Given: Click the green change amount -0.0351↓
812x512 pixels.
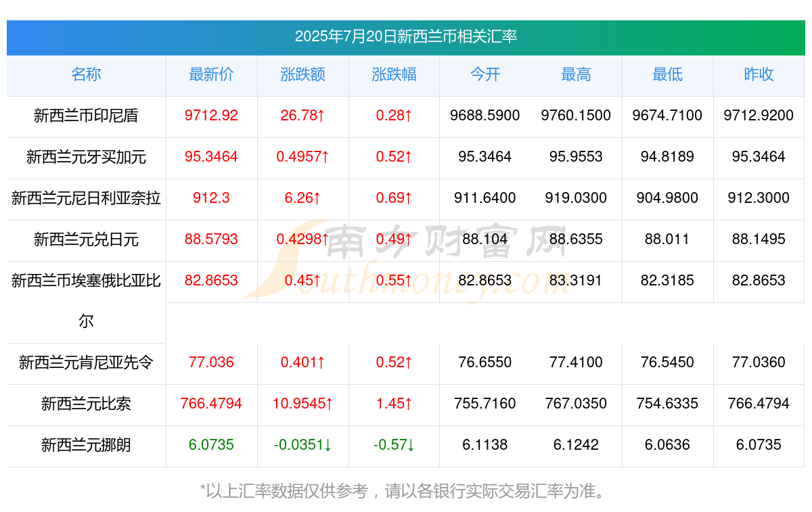Looking at the screenshot, I should pyautogui.click(x=302, y=445).
